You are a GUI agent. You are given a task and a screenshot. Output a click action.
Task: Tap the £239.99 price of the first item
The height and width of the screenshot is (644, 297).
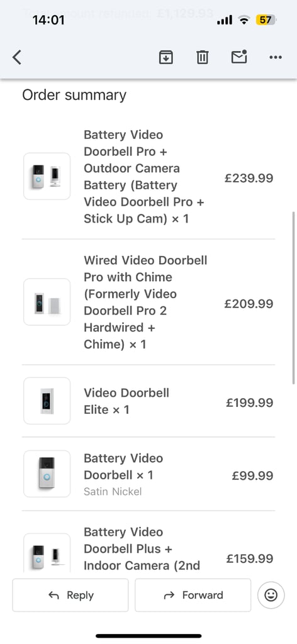[x=249, y=178]
